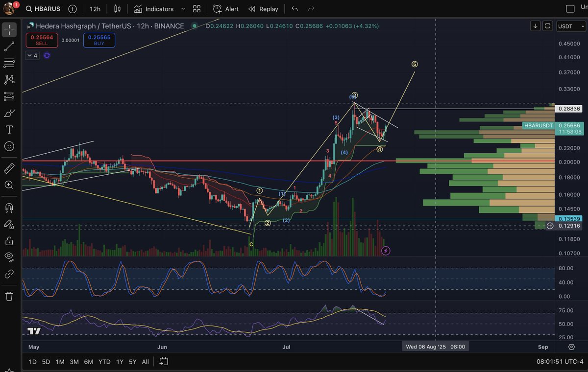Screen dimensions: 588x372
Task: Click the green market status dot
Action: point(195,26)
